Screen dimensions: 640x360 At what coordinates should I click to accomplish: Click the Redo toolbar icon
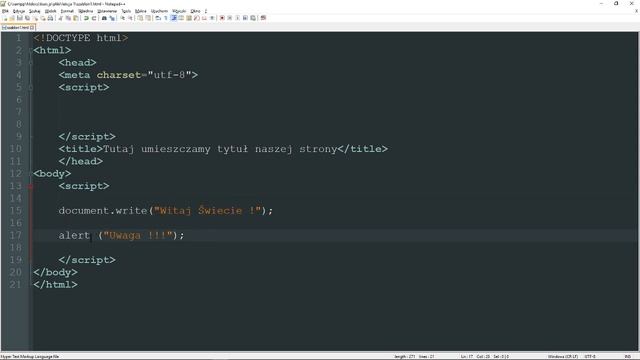click(94, 18)
